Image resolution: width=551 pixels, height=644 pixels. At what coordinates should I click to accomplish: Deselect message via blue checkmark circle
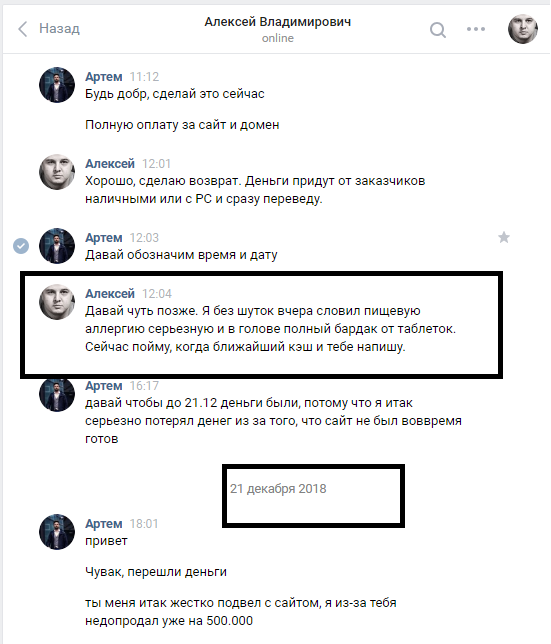(x=21, y=246)
